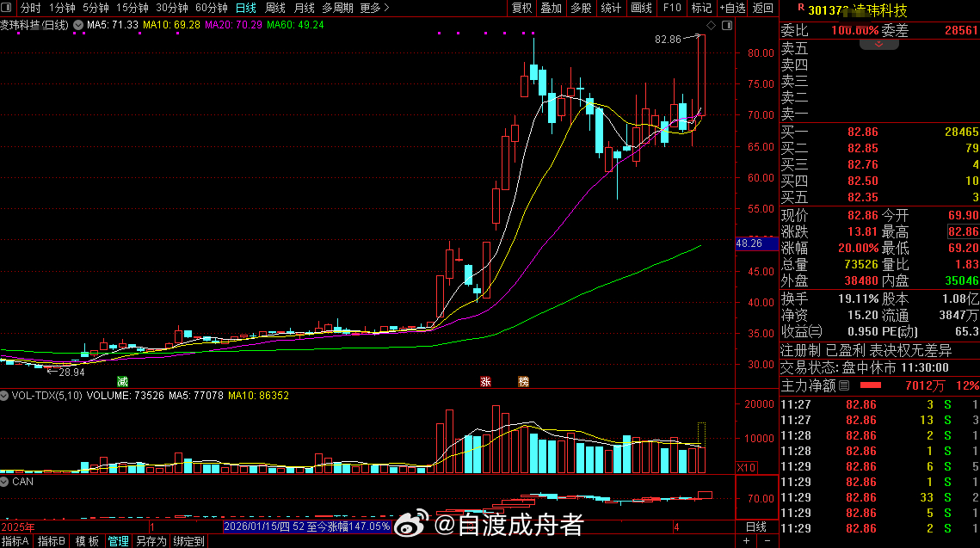The height and width of the screenshot is (548, 980).
Task: Click the 买二 bid row at 82.85
Action: pos(879,148)
